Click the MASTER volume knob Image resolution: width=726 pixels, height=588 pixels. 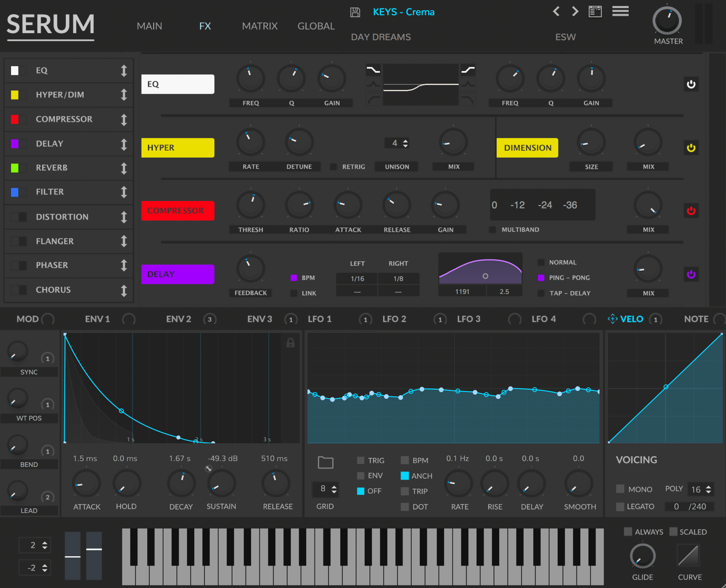(x=667, y=21)
